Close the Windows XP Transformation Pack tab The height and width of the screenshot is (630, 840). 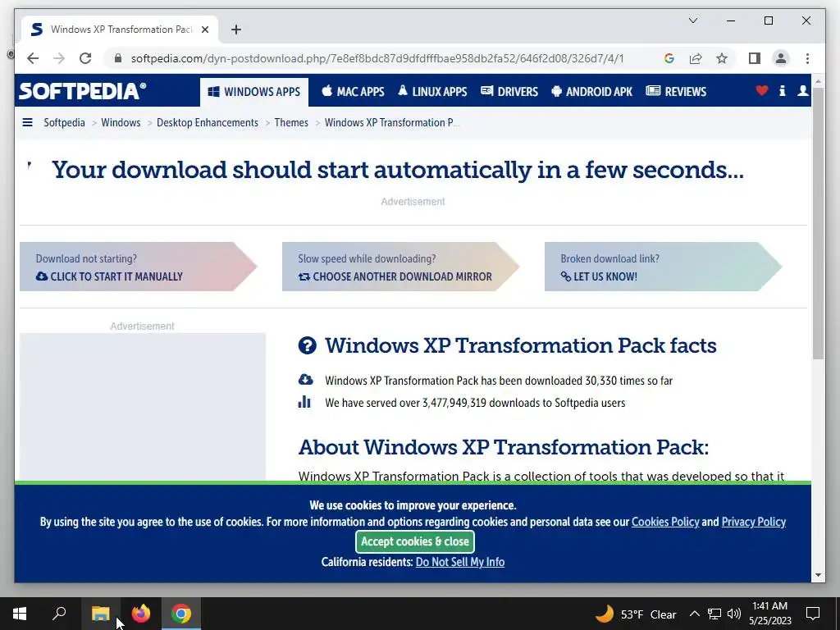pyautogui.click(x=204, y=30)
